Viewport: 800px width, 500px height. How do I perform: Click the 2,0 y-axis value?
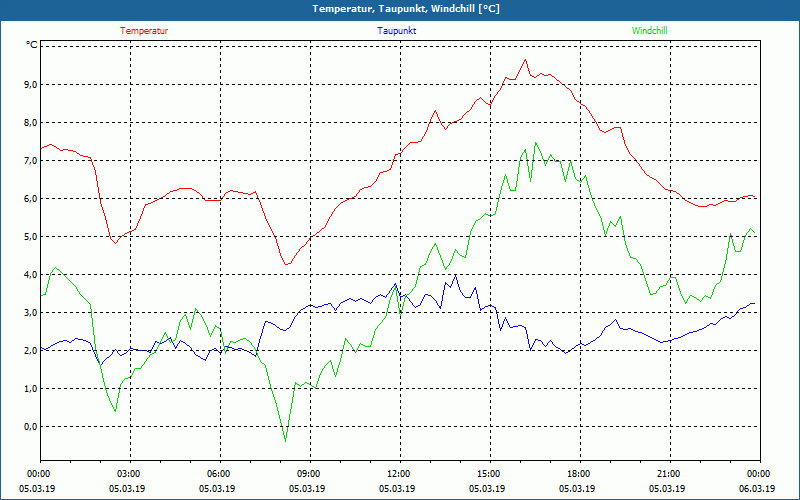point(32,351)
